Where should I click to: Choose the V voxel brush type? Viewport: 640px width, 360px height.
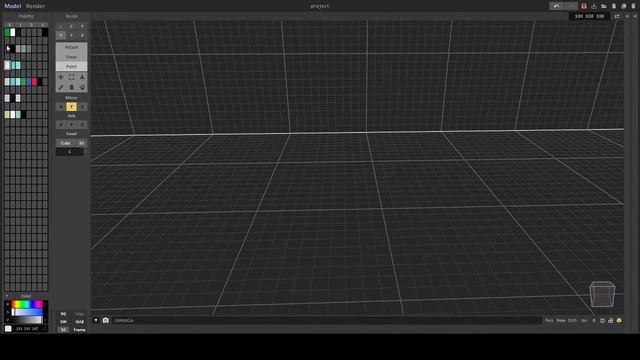(61, 36)
